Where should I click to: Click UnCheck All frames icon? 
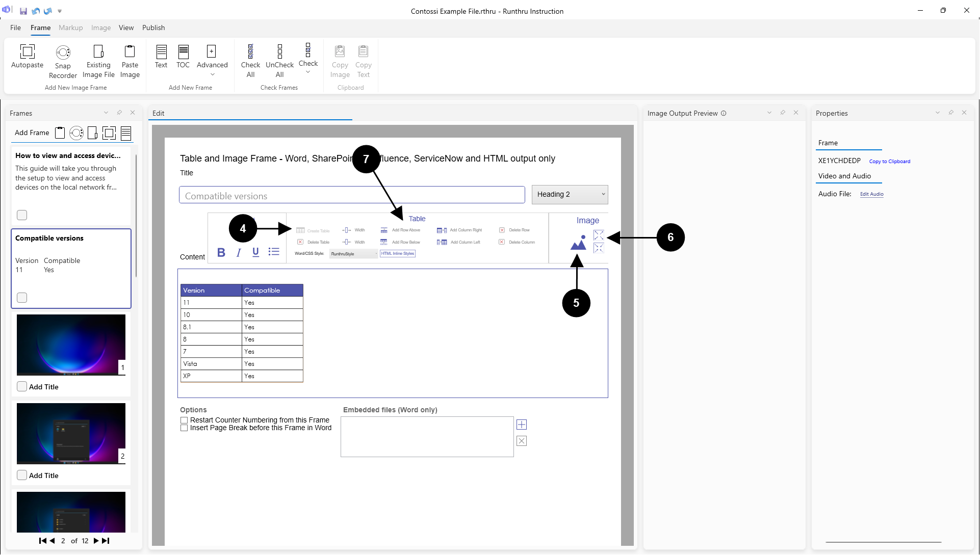279,51
